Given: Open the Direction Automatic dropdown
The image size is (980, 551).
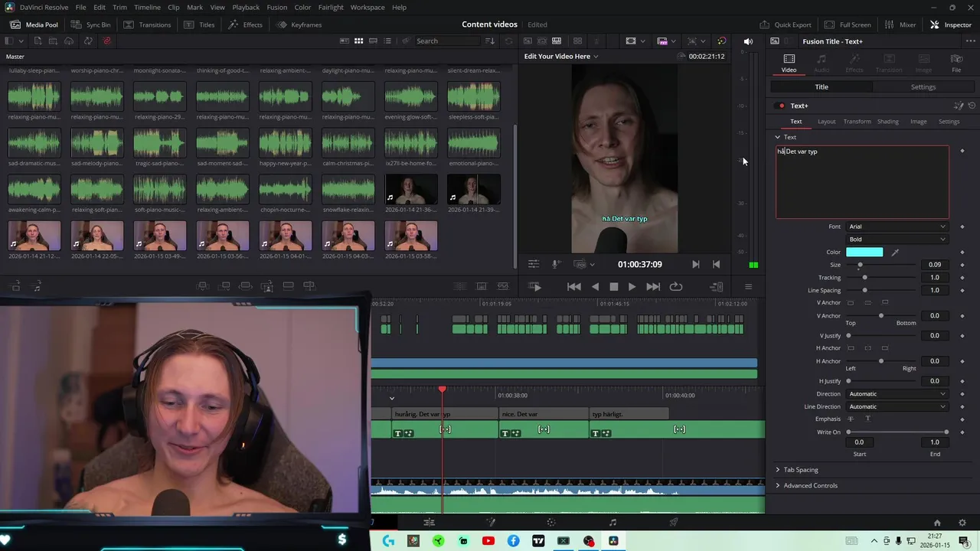Looking at the screenshot, I should point(896,394).
